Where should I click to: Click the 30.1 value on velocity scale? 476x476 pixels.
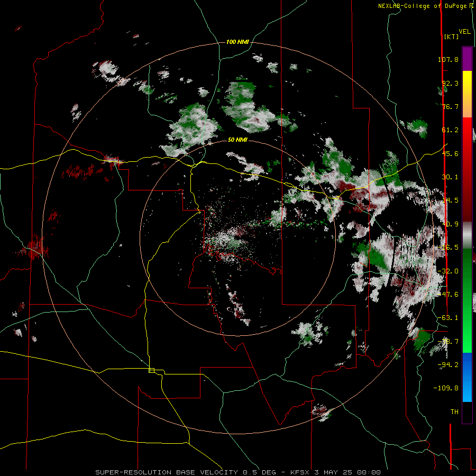(450, 177)
